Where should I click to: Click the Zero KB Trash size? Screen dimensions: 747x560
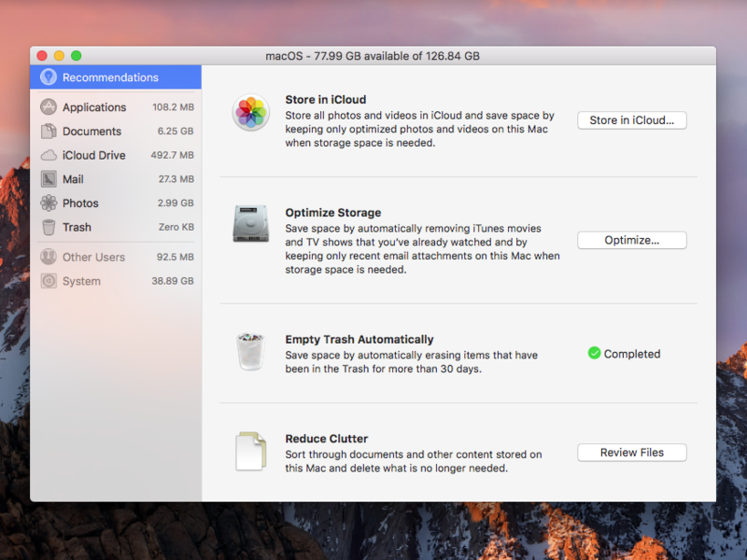click(x=176, y=227)
